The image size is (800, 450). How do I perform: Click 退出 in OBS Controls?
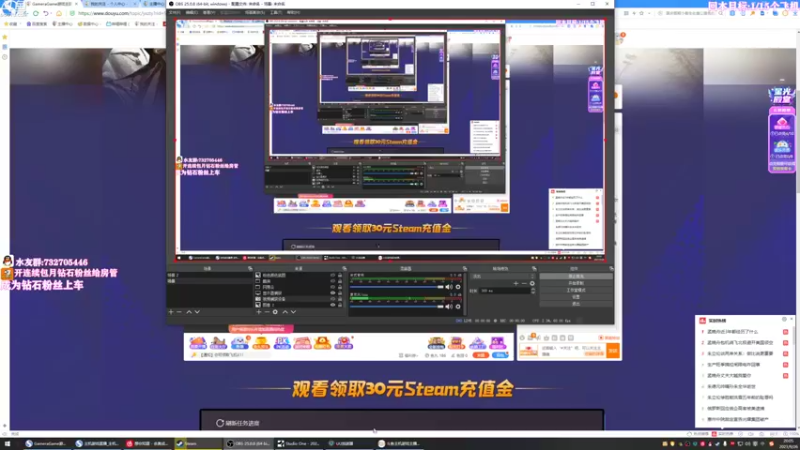coord(576,304)
